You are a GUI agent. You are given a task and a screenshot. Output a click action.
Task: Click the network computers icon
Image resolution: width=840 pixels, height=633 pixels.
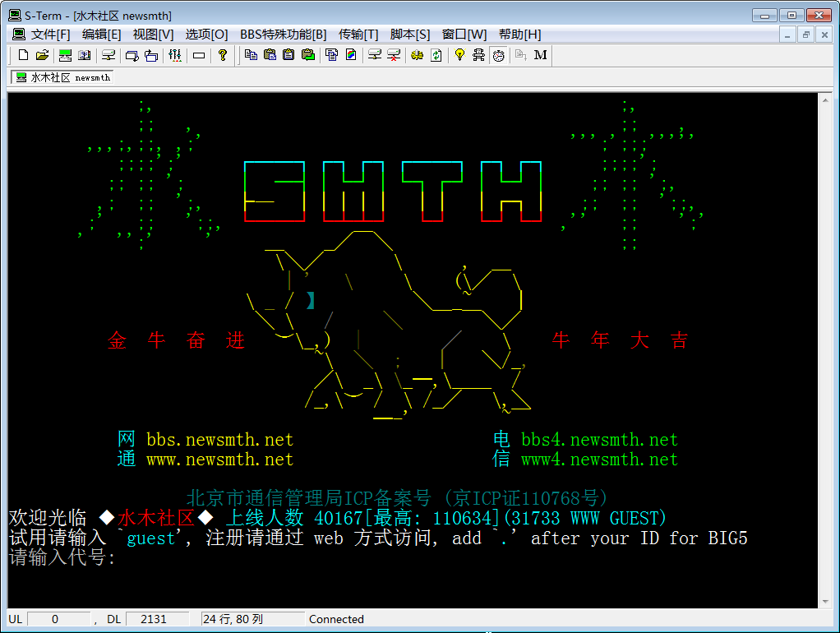click(x=479, y=55)
